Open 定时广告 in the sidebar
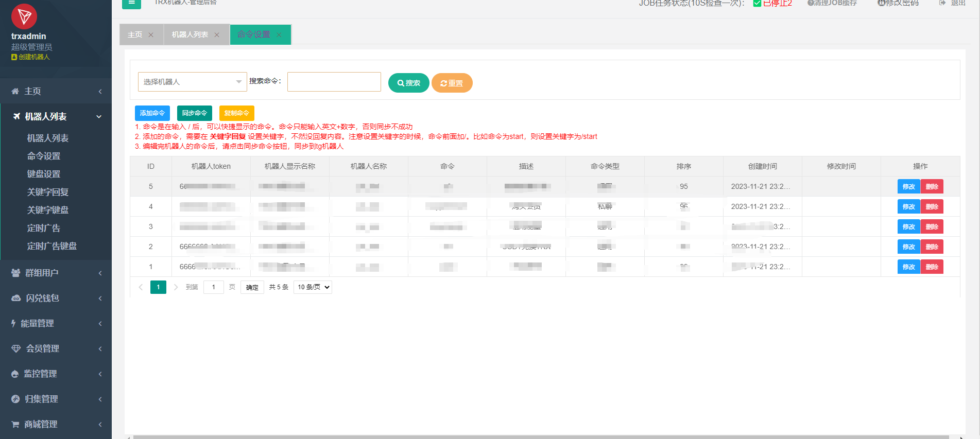The width and height of the screenshot is (980, 439). tap(44, 228)
